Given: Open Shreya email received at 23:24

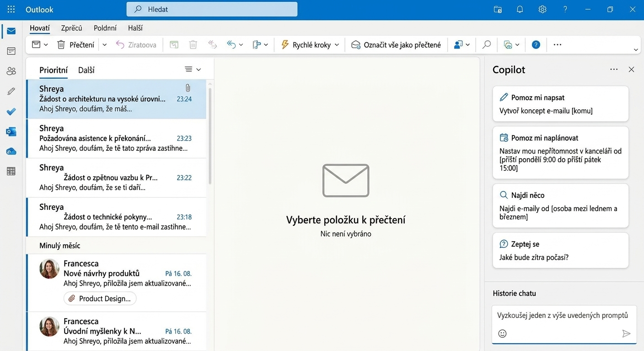Looking at the screenshot, I should (x=116, y=99).
